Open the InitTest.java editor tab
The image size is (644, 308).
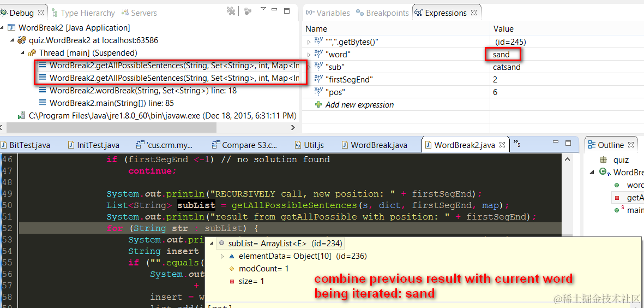[93, 145]
